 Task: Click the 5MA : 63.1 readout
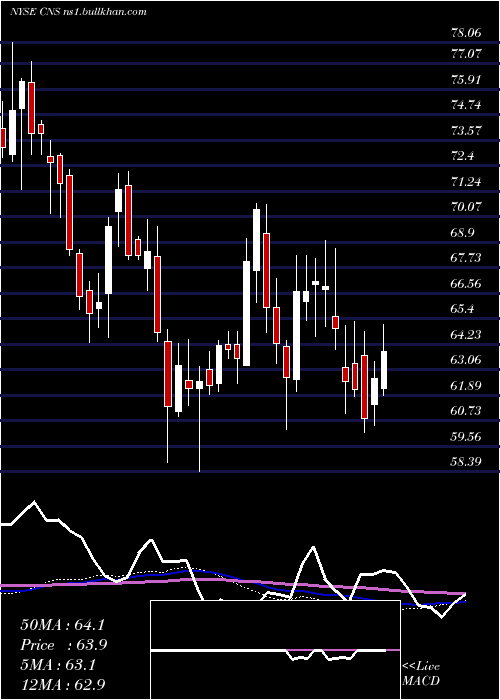(58, 665)
